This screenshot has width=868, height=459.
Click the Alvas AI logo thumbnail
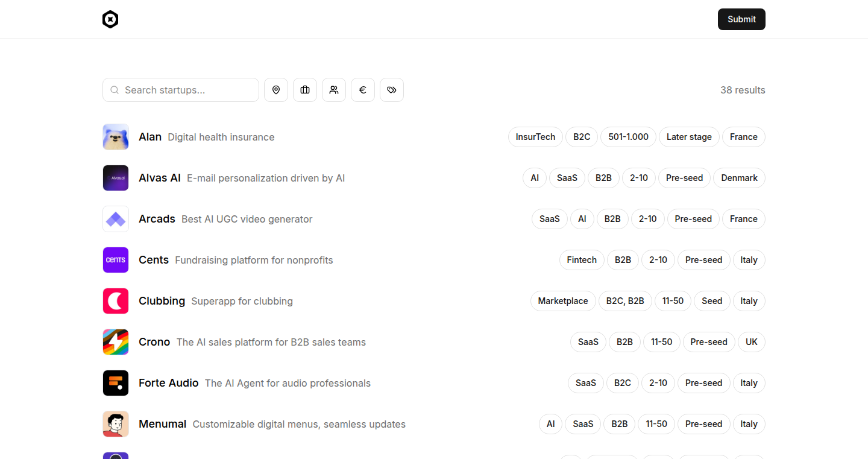tap(116, 178)
